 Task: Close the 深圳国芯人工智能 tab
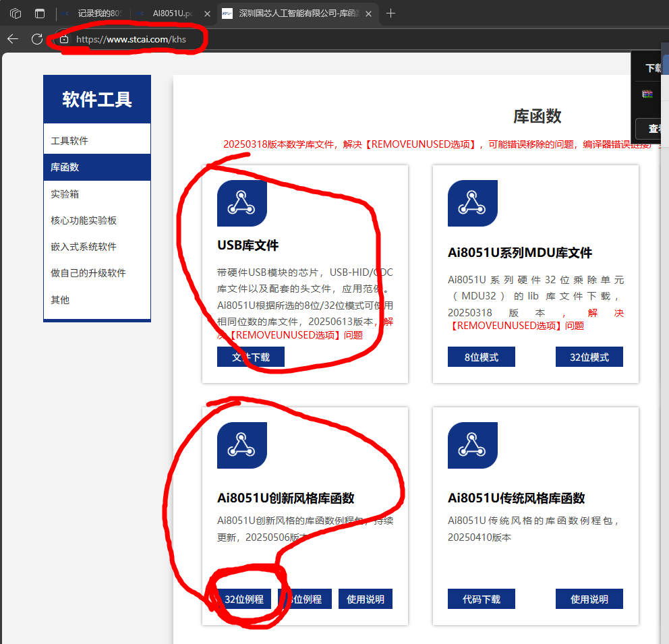coord(369,13)
